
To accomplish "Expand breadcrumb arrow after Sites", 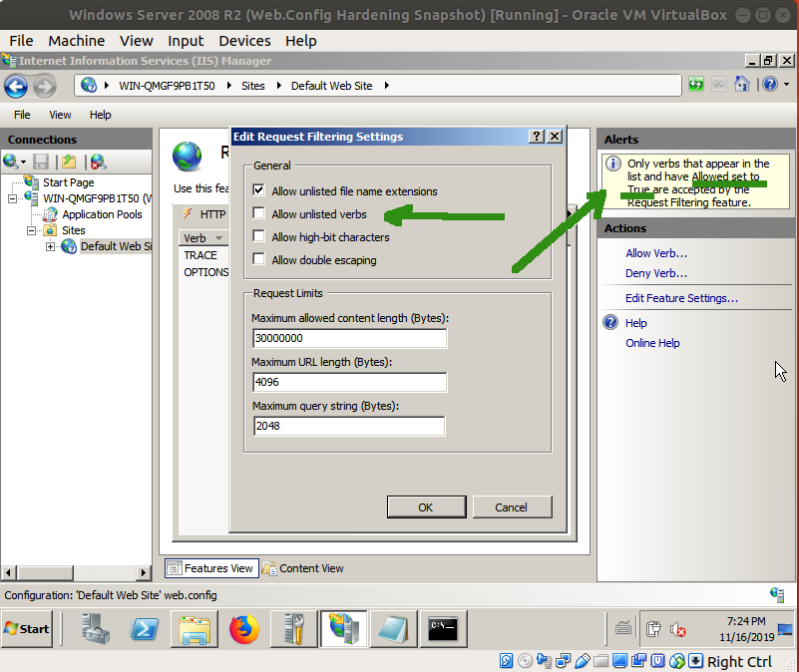I will click(x=278, y=86).
